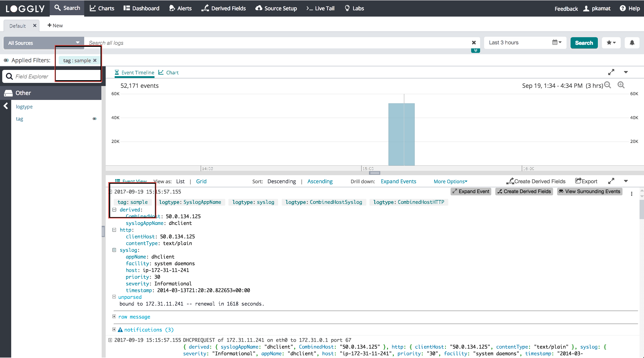
Task: Collapse the http section
Action: [x=114, y=230]
